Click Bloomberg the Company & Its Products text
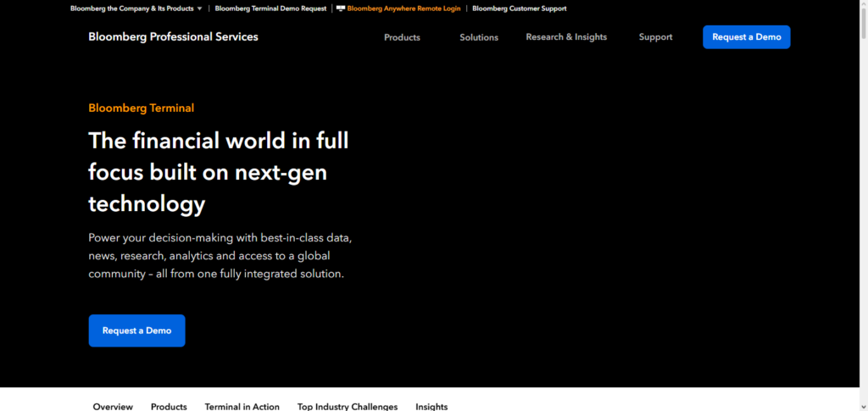868x411 pixels. [131, 8]
